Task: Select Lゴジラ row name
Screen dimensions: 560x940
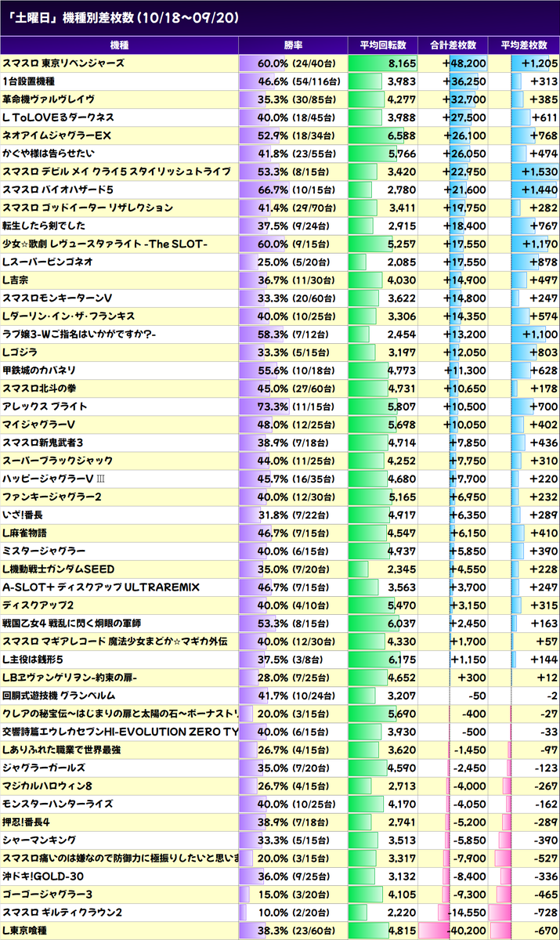Action: click(x=22, y=352)
